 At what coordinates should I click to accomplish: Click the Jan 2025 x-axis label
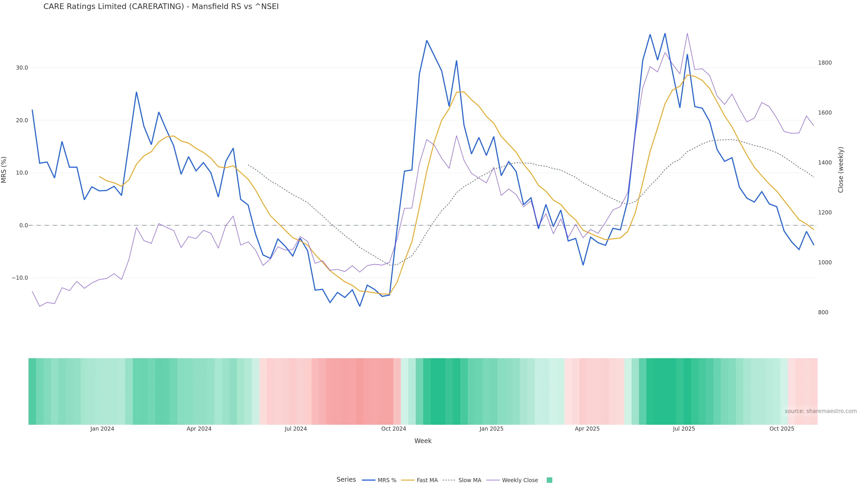coord(491,429)
